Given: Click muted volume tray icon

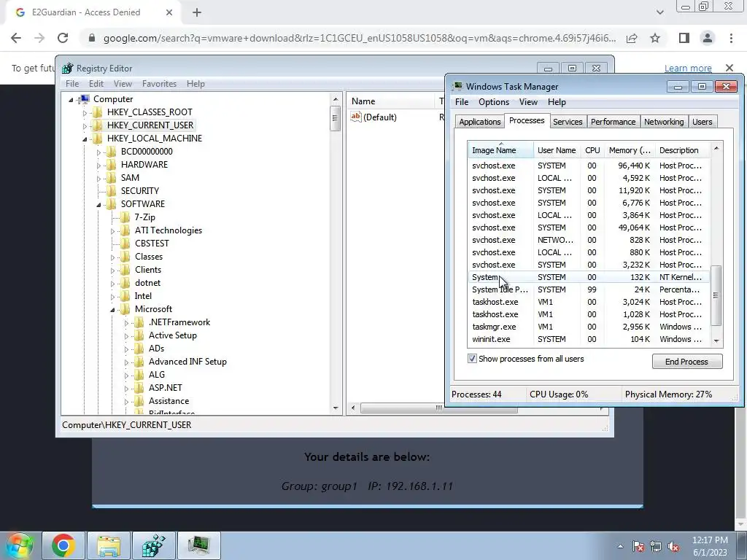Looking at the screenshot, I should coord(673,546).
